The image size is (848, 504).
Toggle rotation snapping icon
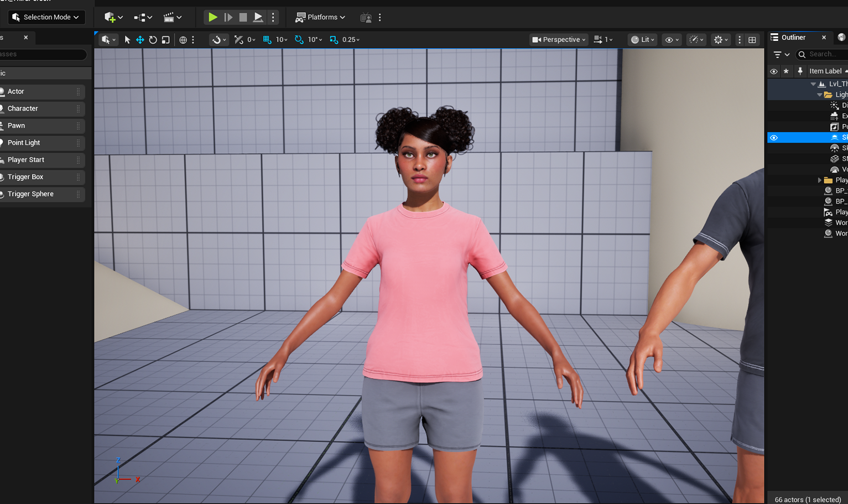click(x=299, y=39)
